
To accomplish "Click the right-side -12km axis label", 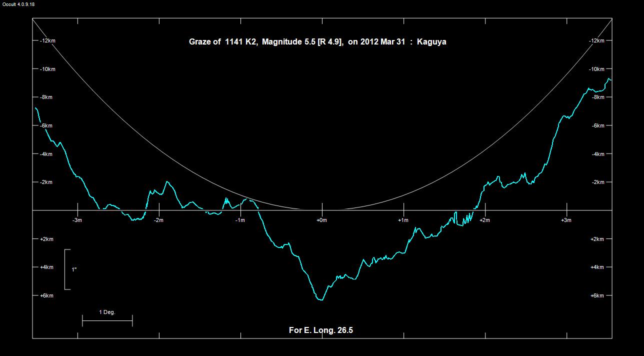I will pyautogui.click(x=597, y=40).
